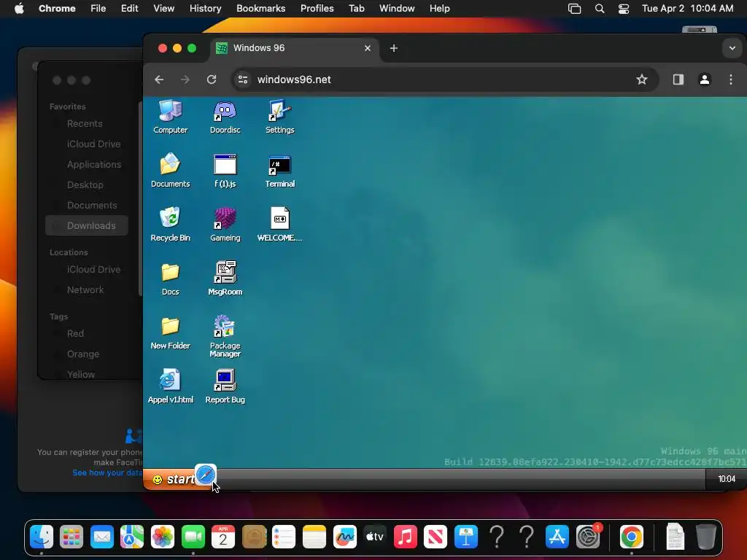
Task: Select Applications in Finder sidebar
Action: click(94, 165)
